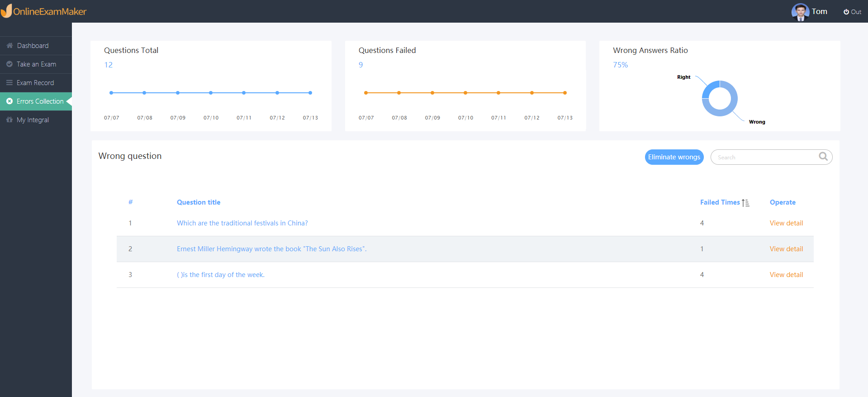The image size is (868, 397).
Task: Open My Integral page
Action: click(x=36, y=120)
